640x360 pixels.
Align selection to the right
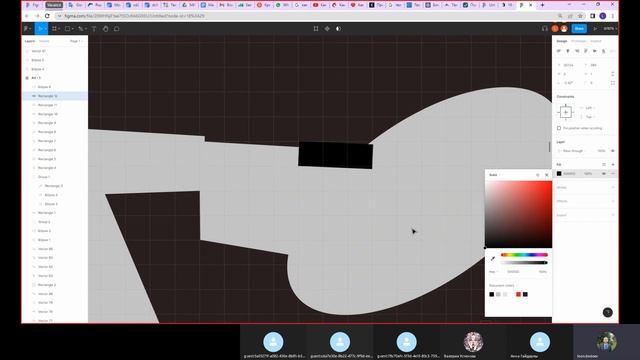pyautogui.click(x=577, y=51)
